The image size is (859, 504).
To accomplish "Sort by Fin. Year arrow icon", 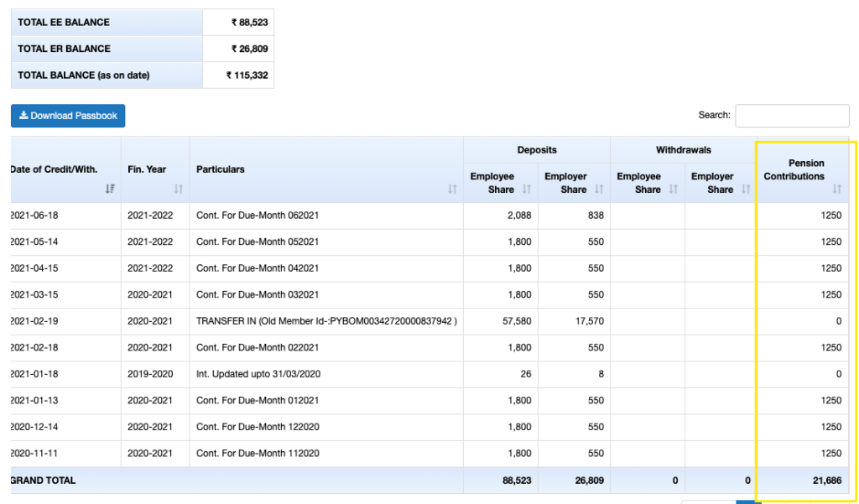I will point(178,189).
